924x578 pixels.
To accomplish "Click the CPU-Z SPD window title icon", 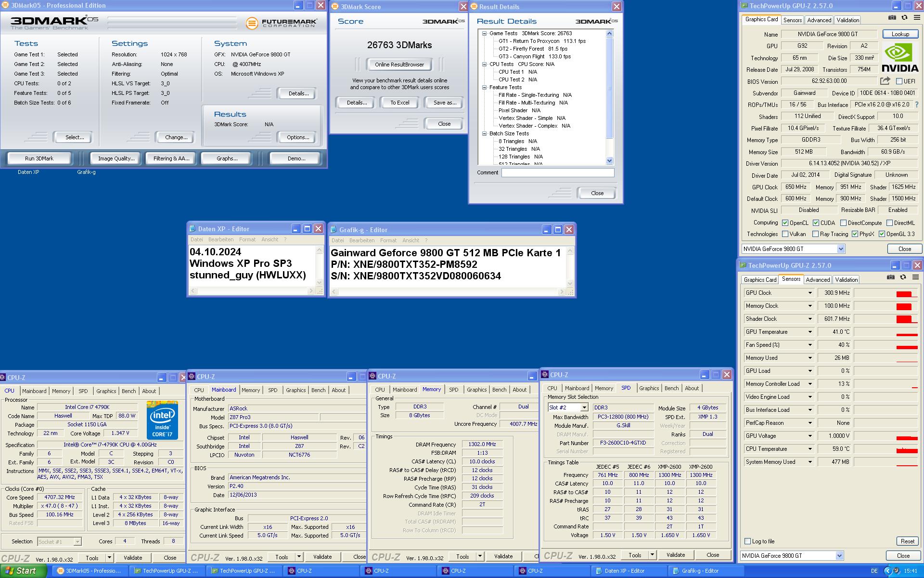I will coord(545,374).
